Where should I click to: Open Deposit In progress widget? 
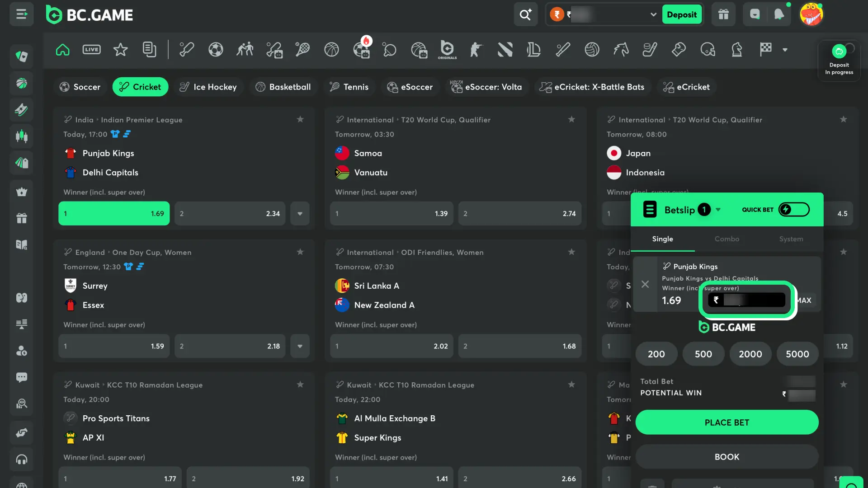pyautogui.click(x=839, y=61)
